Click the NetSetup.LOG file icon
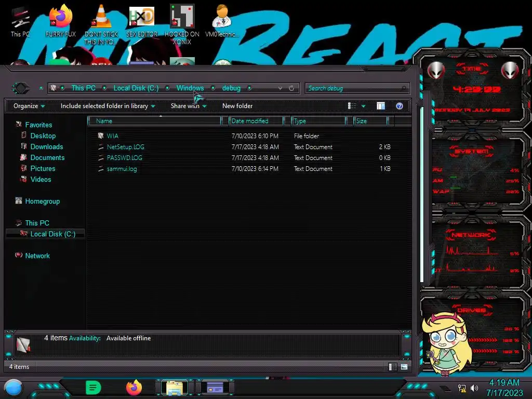The image size is (532, 399). coord(101,147)
